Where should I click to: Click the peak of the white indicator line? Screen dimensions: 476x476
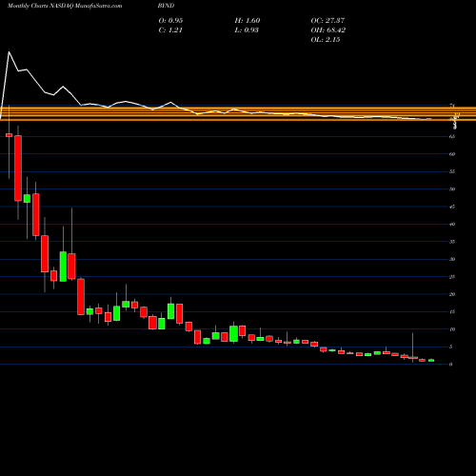(9, 51)
